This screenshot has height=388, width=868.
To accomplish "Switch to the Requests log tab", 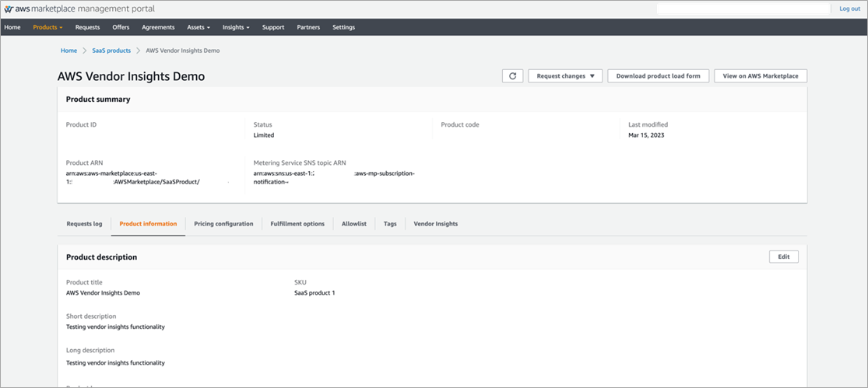I will coord(84,224).
